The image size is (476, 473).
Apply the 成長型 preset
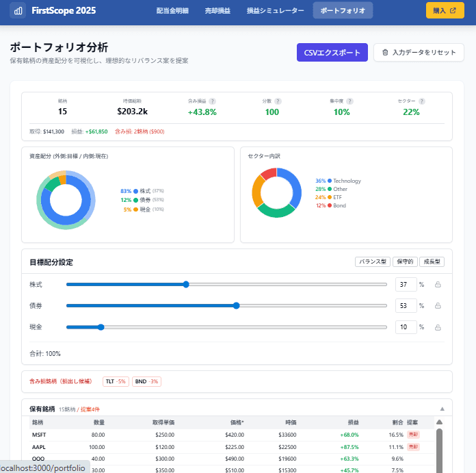pyautogui.click(x=432, y=261)
